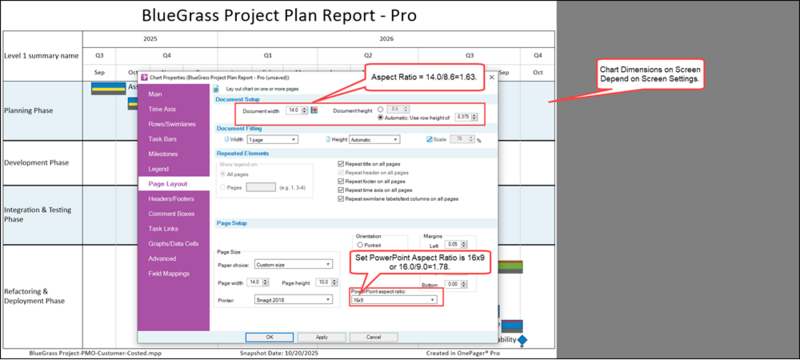Select the Automatic row height radio option
Screen dimensions: 800x360
click(380, 117)
